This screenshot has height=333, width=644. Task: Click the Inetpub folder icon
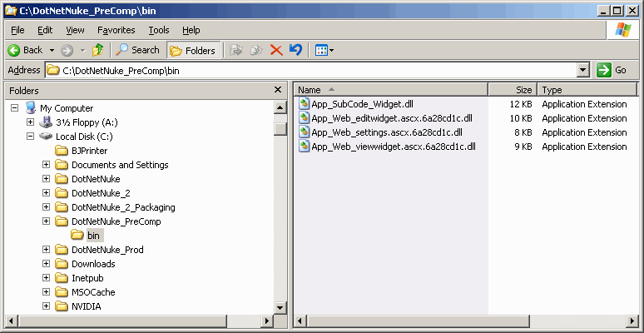[62, 278]
